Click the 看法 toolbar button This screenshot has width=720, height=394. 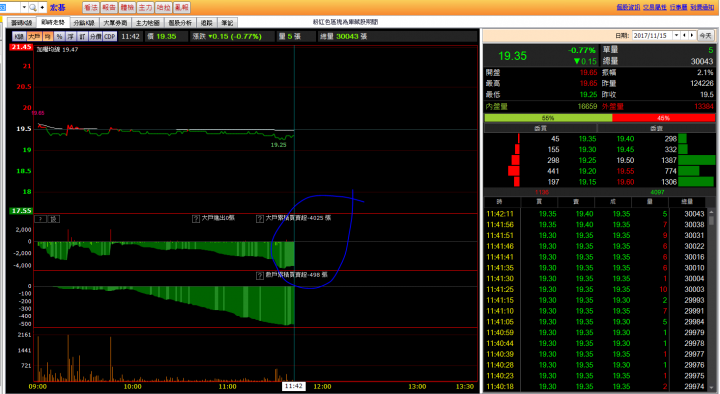click(x=91, y=7)
